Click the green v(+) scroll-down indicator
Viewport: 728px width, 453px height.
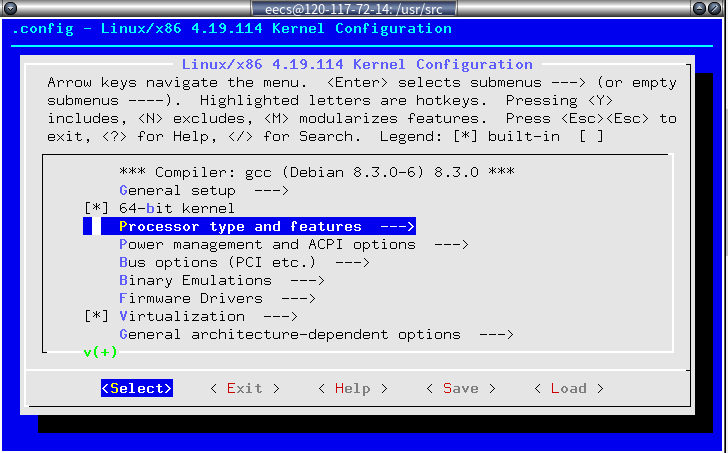[x=100, y=352]
